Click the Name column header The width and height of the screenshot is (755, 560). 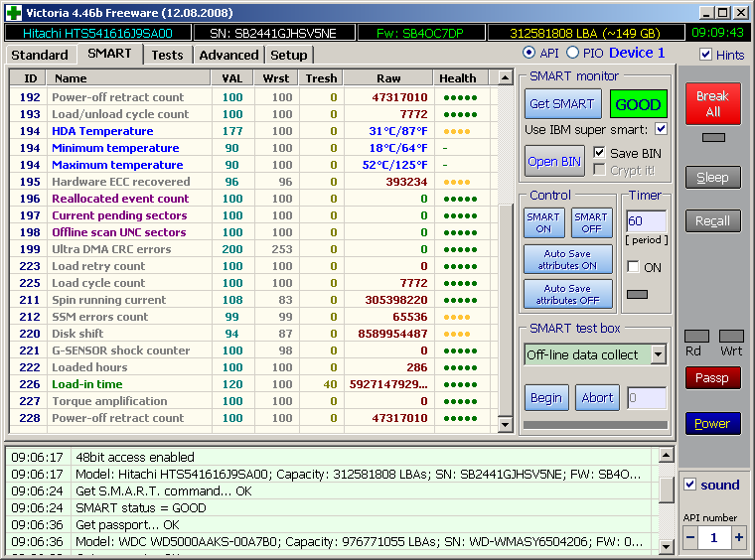click(x=129, y=77)
